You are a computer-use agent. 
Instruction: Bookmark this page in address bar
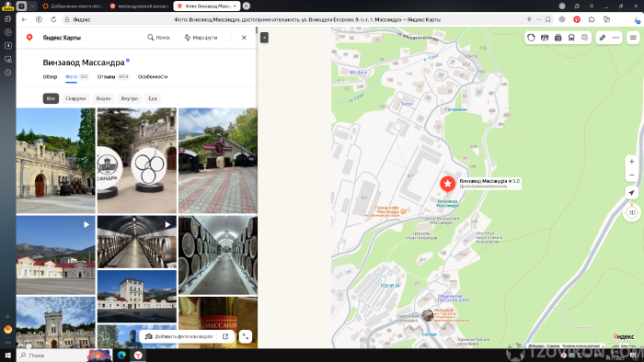point(548,19)
